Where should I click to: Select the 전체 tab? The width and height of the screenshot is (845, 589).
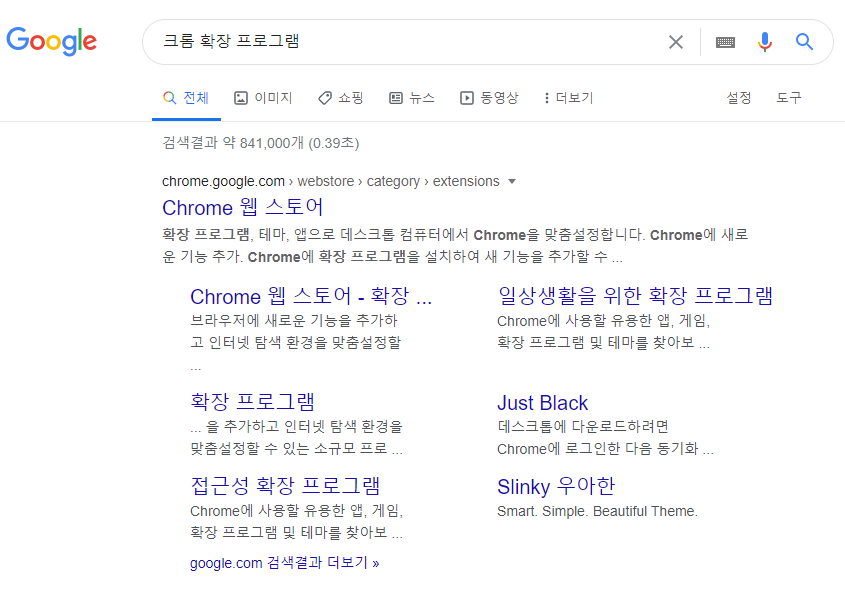tap(186, 98)
